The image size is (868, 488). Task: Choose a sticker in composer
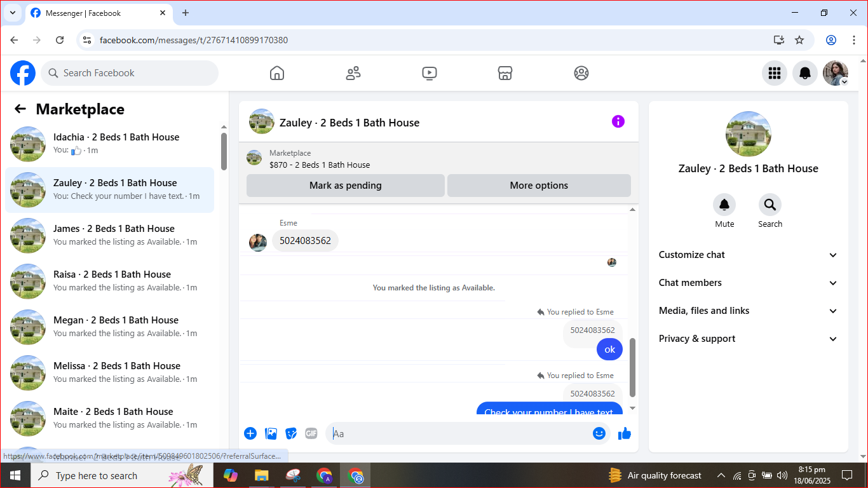coord(291,433)
